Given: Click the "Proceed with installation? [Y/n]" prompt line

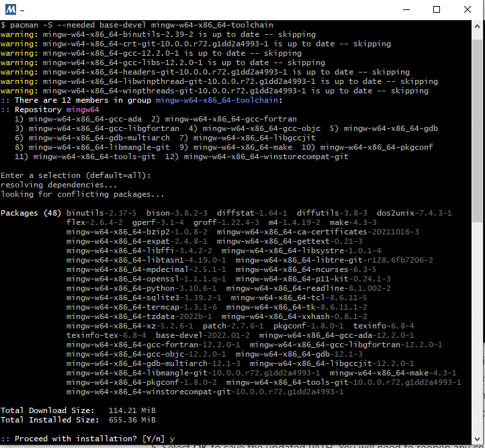Looking at the screenshot, I should click(x=87, y=439).
